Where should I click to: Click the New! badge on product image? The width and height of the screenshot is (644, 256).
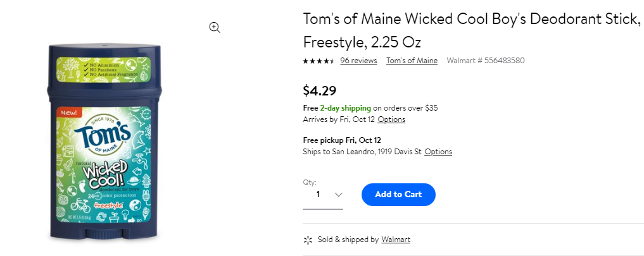(x=69, y=112)
